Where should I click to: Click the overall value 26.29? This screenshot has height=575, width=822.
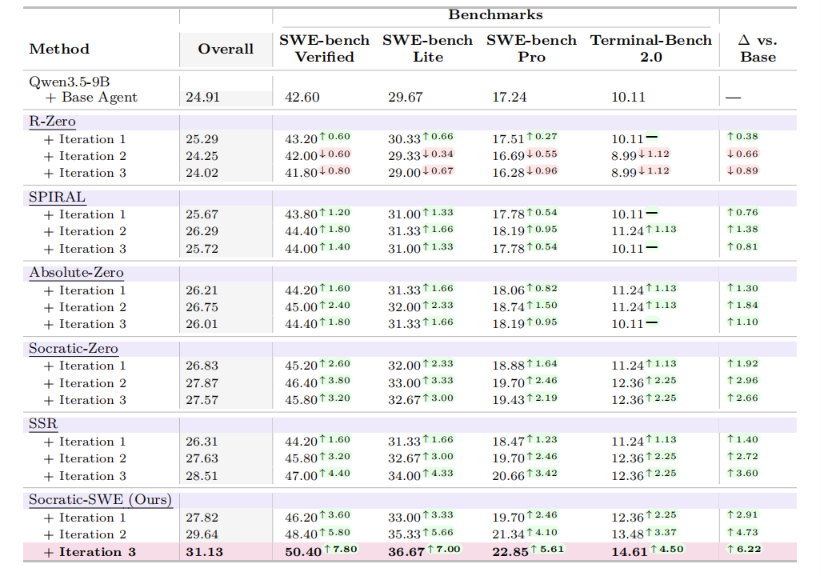tap(202, 232)
